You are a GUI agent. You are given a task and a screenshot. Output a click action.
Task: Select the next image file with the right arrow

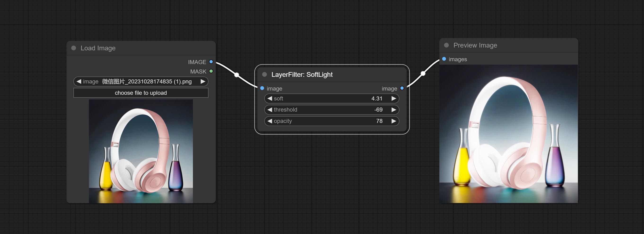[203, 81]
